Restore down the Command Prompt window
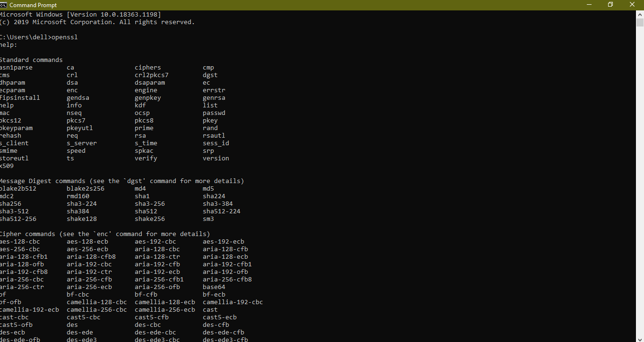 610,5
